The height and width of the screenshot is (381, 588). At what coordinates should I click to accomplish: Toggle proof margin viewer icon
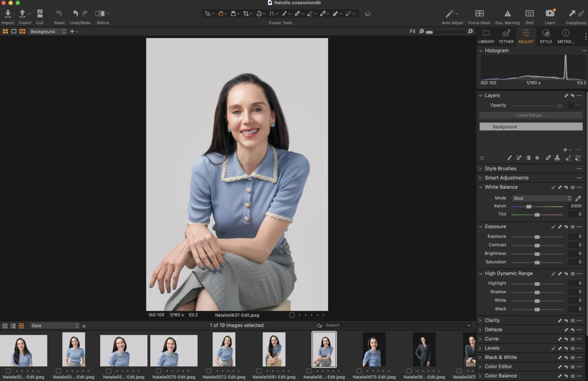22,31
